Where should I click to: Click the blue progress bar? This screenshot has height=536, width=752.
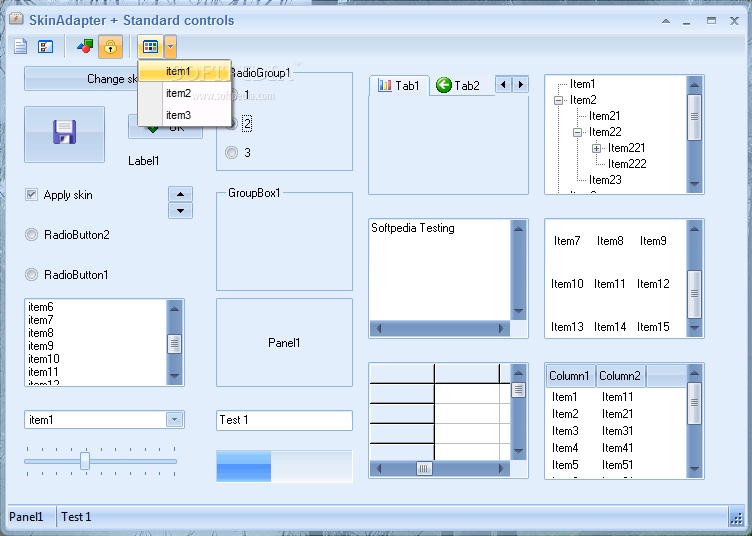coord(284,466)
